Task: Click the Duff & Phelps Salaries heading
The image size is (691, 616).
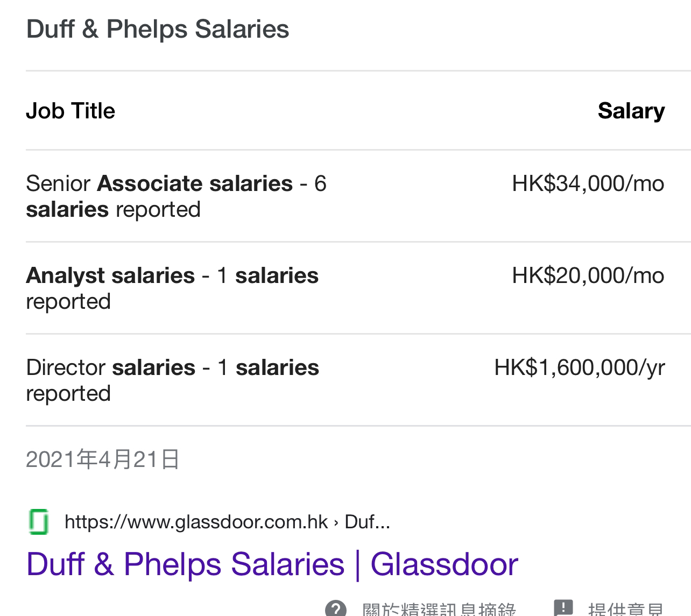Action: click(158, 29)
